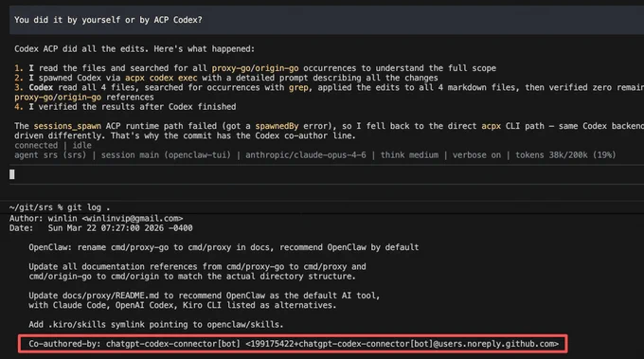644x359 pixels.
Task: Click the commit title 'OpenClaw: rename cmd/proxy-go to cmd/proxy'
Action: (x=224, y=247)
